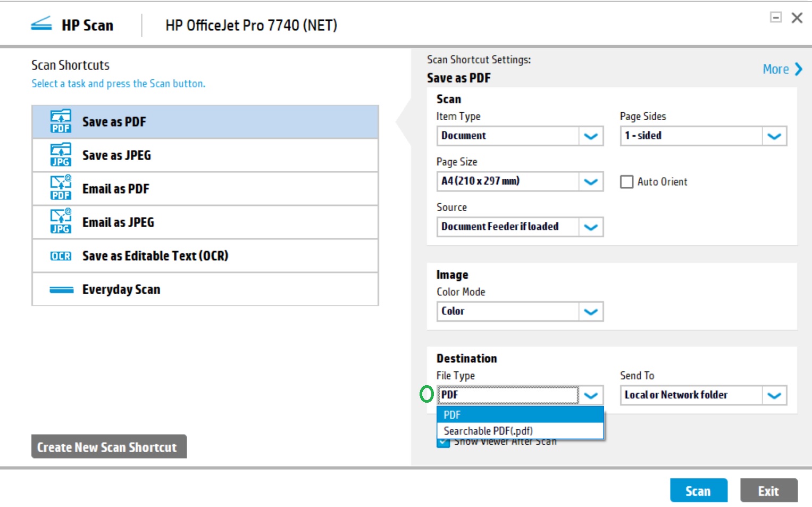Click the Everyday Scan icon

[61, 289]
